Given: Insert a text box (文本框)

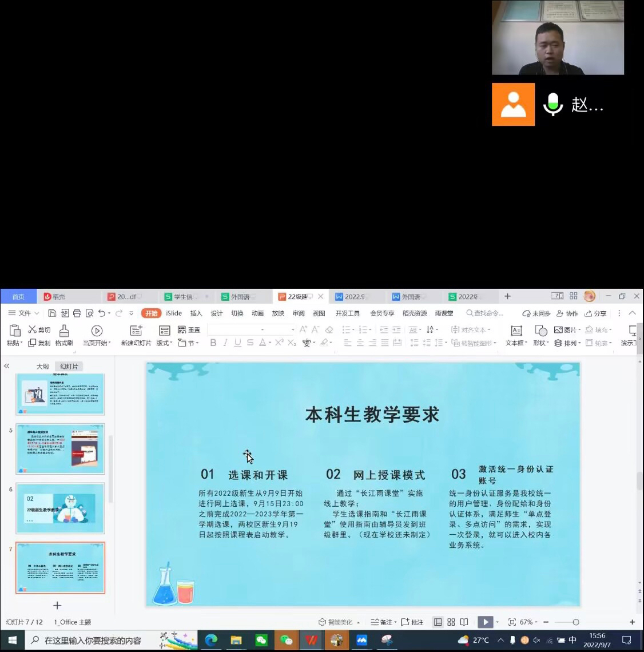Looking at the screenshot, I should click(x=516, y=331).
